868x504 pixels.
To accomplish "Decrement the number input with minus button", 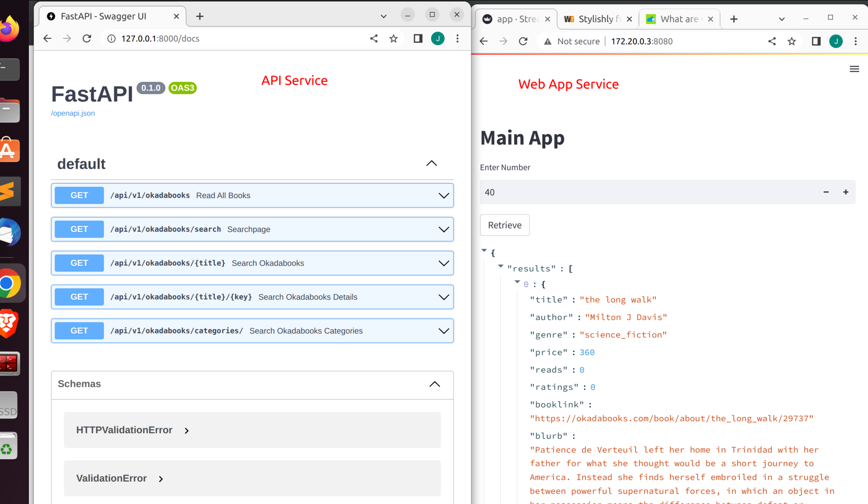I will click(826, 192).
